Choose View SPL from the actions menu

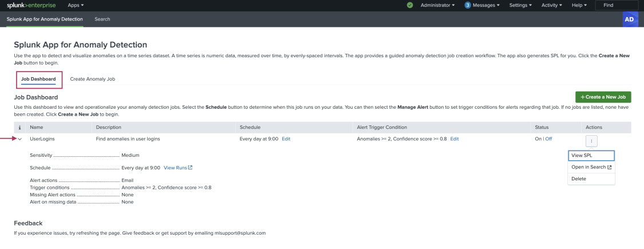(x=591, y=156)
